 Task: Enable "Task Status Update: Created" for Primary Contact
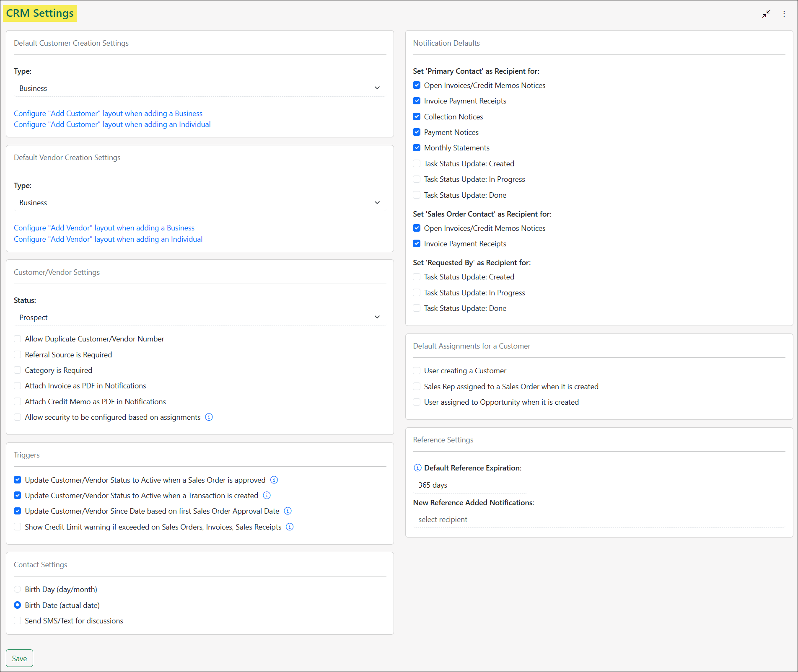(416, 163)
